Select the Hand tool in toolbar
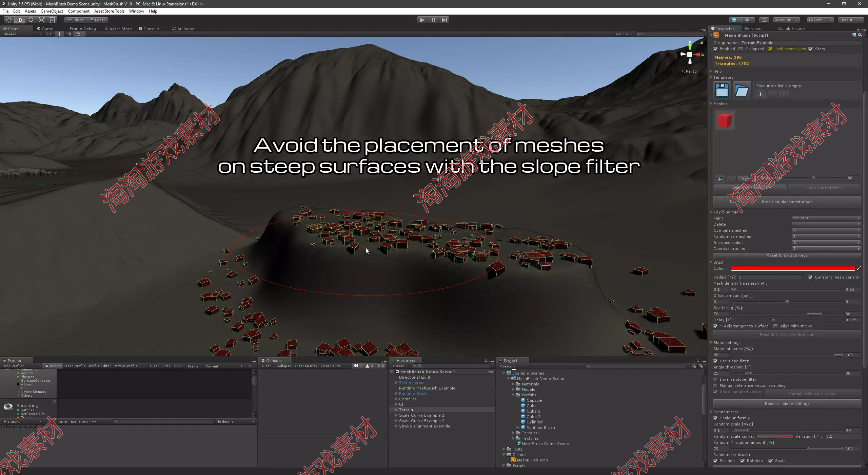 click(9, 20)
